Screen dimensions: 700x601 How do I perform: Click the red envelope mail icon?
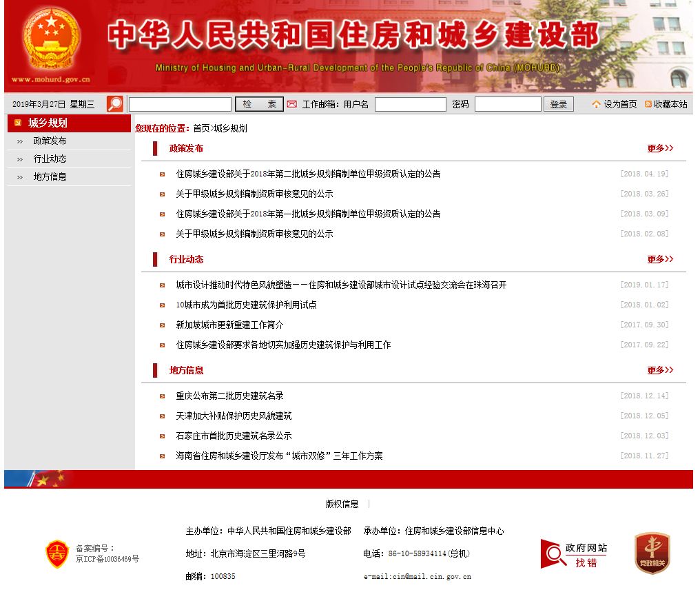(x=292, y=104)
